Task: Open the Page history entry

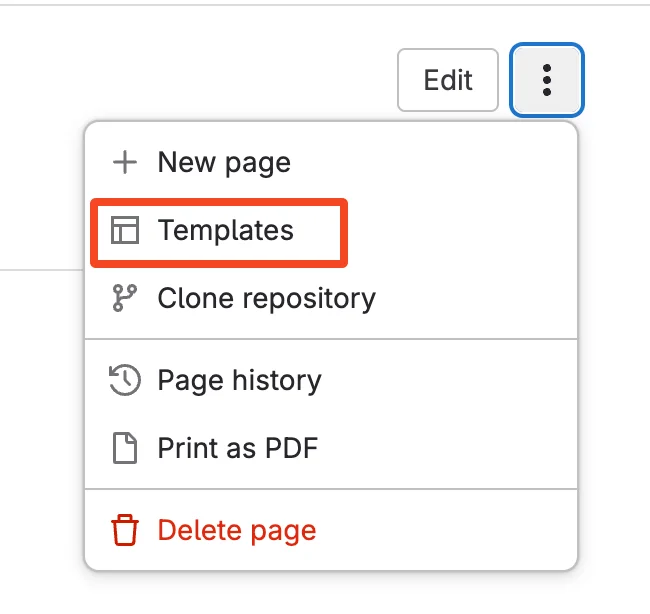Action: coord(239,380)
